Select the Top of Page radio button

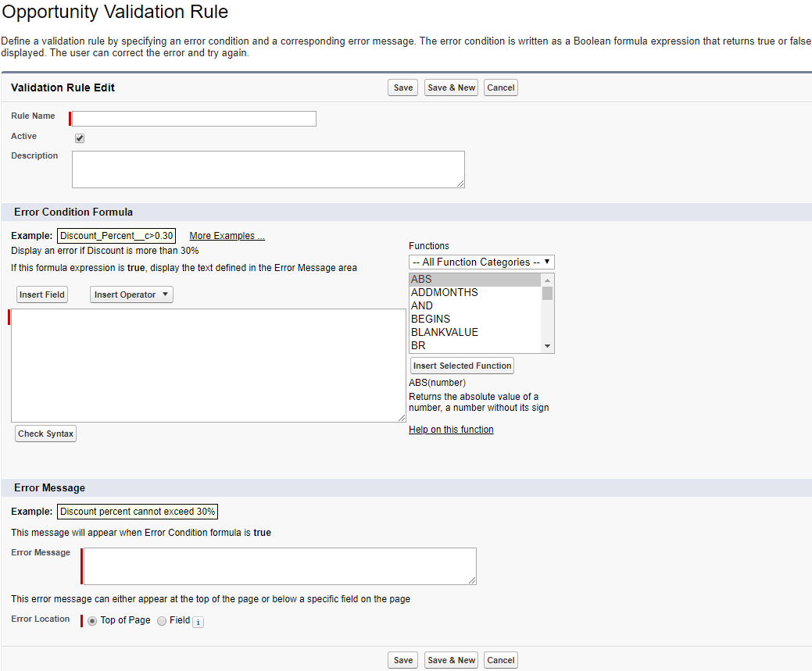92,620
